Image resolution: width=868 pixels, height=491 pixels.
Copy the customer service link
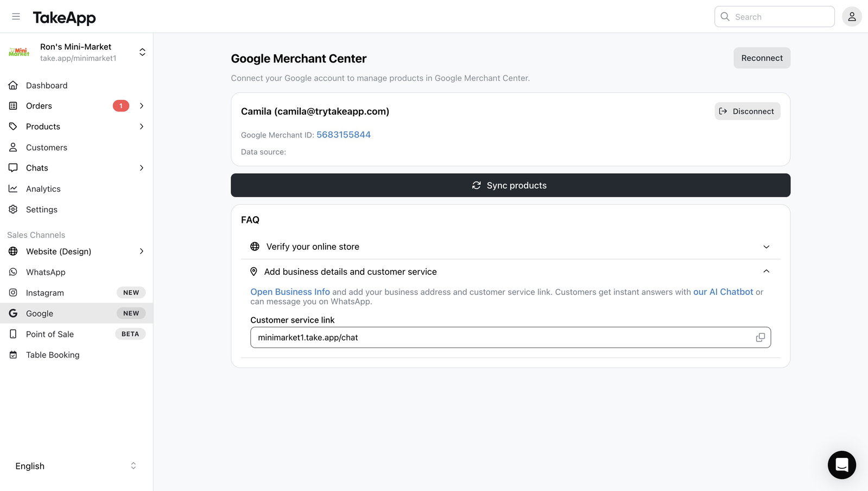coord(760,337)
